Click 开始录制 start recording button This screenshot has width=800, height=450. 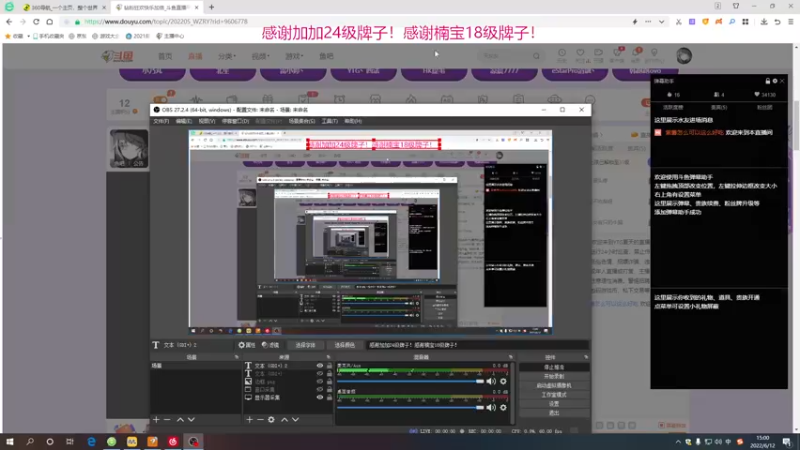pyautogui.click(x=554, y=377)
